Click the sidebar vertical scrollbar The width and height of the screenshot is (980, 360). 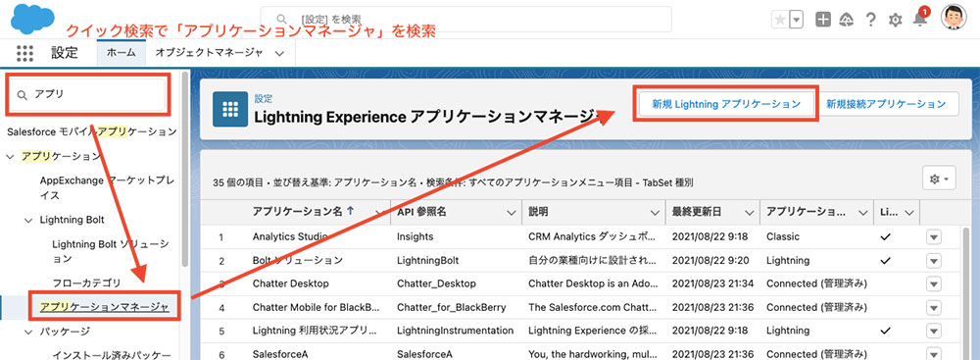click(184, 169)
